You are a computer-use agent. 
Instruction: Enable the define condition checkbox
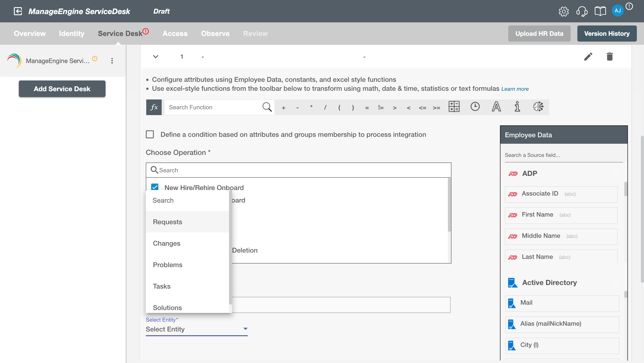pyautogui.click(x=150, y=134)
